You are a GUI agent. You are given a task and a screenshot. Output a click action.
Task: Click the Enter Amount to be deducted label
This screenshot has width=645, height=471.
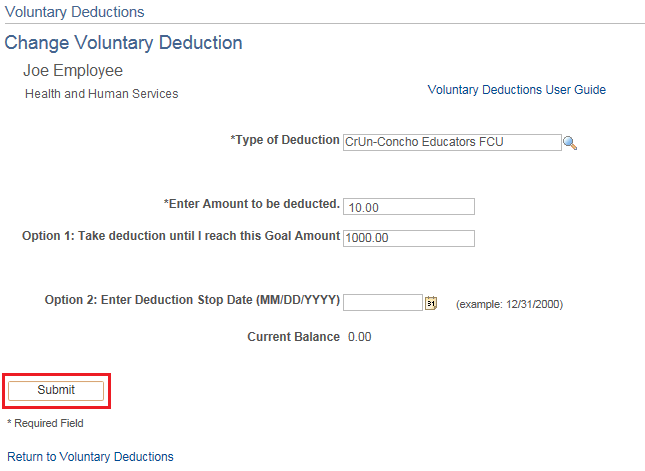251,204
